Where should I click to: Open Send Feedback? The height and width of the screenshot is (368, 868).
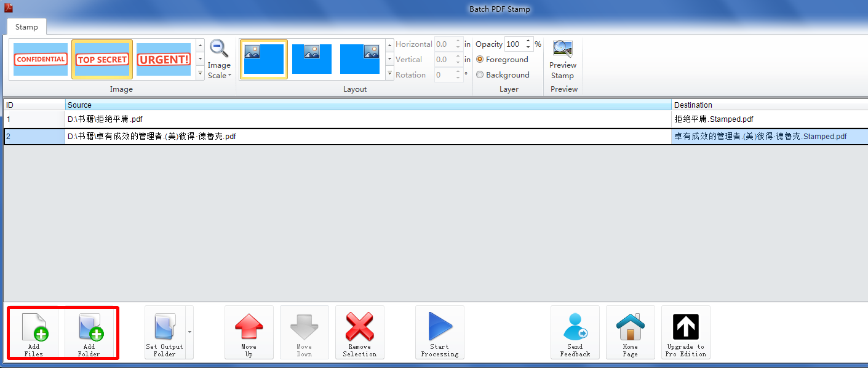(x=575, y=333)
